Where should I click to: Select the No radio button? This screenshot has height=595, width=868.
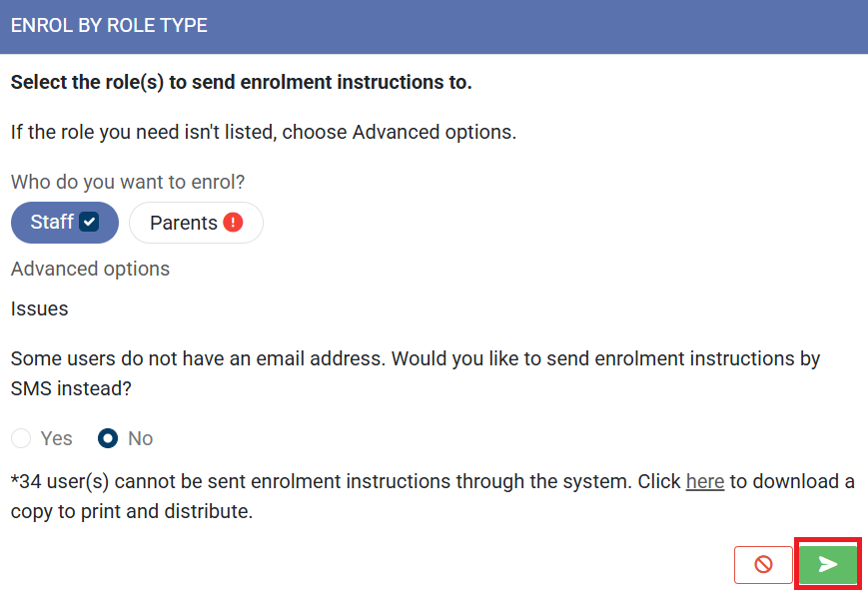[x=108, y=438]
